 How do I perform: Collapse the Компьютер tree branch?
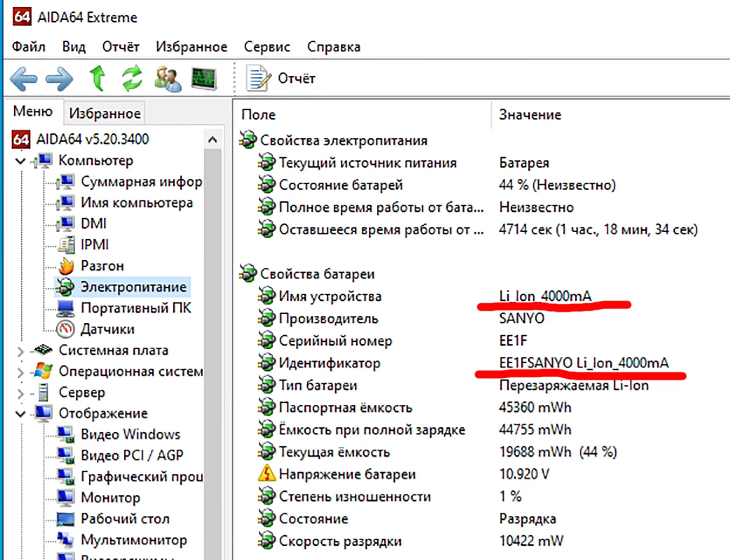click(x=20, y=161)
